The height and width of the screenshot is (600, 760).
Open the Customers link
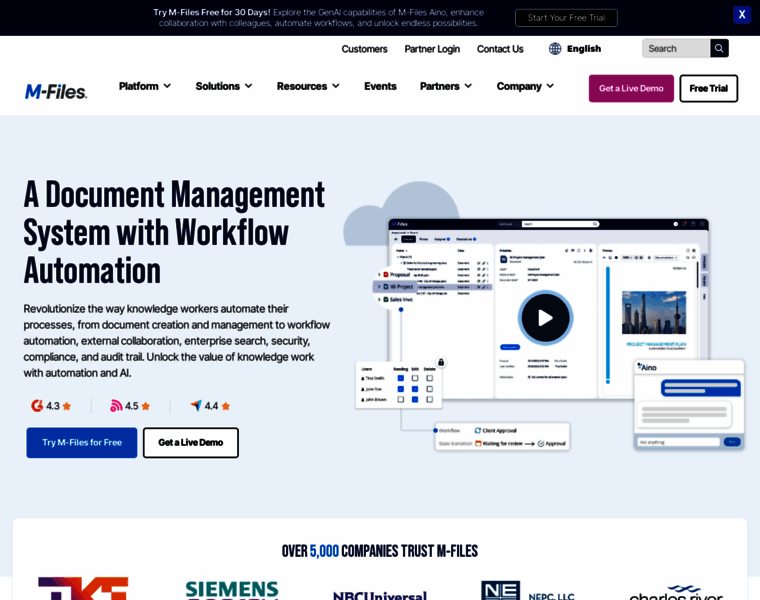click(364, 49)
